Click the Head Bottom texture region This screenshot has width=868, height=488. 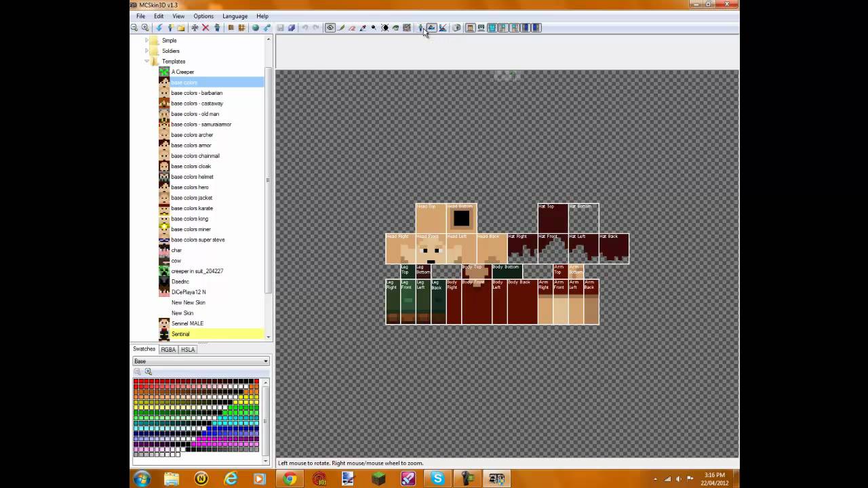(462, 218)
